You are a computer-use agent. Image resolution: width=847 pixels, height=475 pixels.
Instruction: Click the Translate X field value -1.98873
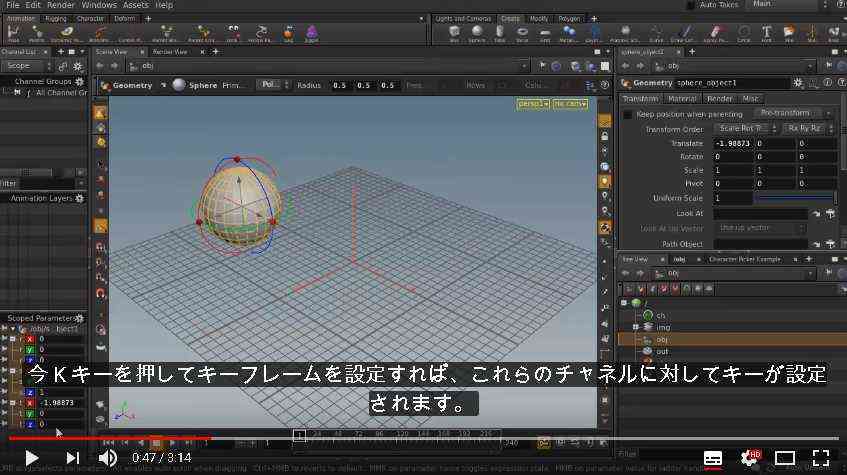pyautogui.click(x=732, y=144)
